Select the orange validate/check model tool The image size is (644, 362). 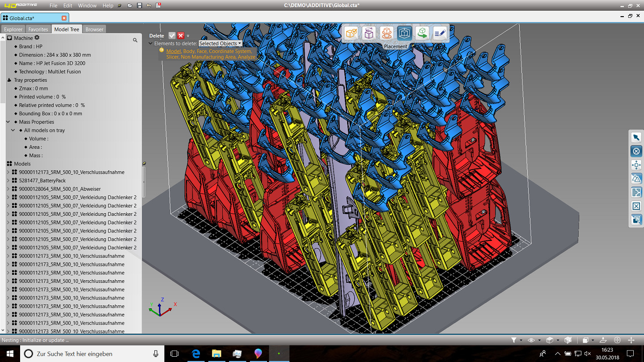[x=351, y=33]
